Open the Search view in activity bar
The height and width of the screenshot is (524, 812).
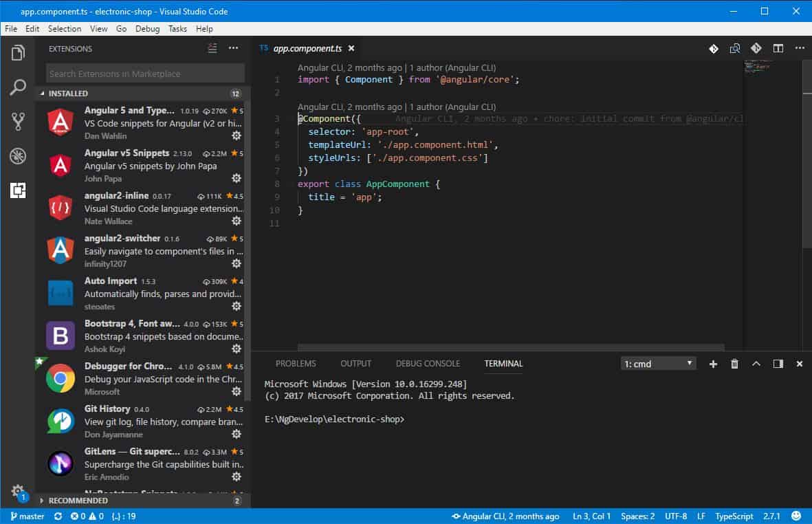point(18,87)
